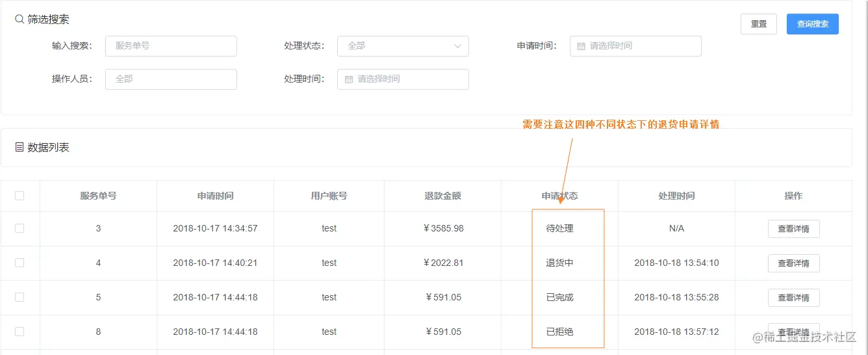This screenshot has width=868, height=355.
Task: Click application time 2018-10-17 14:40:21
Action: [x=215, y=263]
